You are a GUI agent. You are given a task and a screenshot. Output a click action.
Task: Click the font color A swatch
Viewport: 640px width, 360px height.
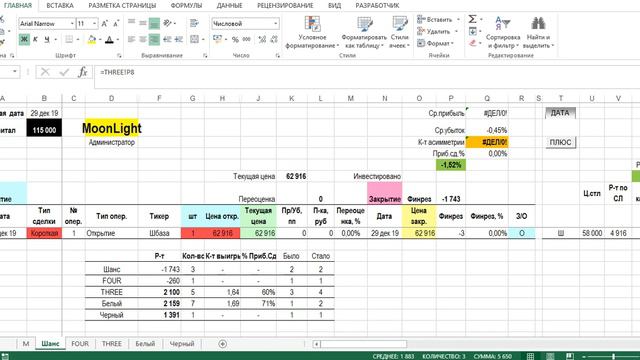(x=109, y=39)
